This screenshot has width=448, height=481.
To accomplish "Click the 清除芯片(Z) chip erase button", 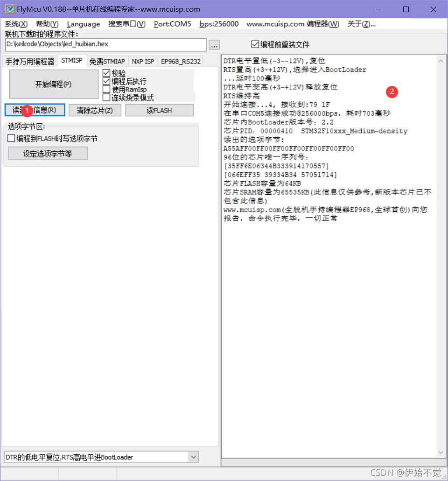I will point(95,110).
